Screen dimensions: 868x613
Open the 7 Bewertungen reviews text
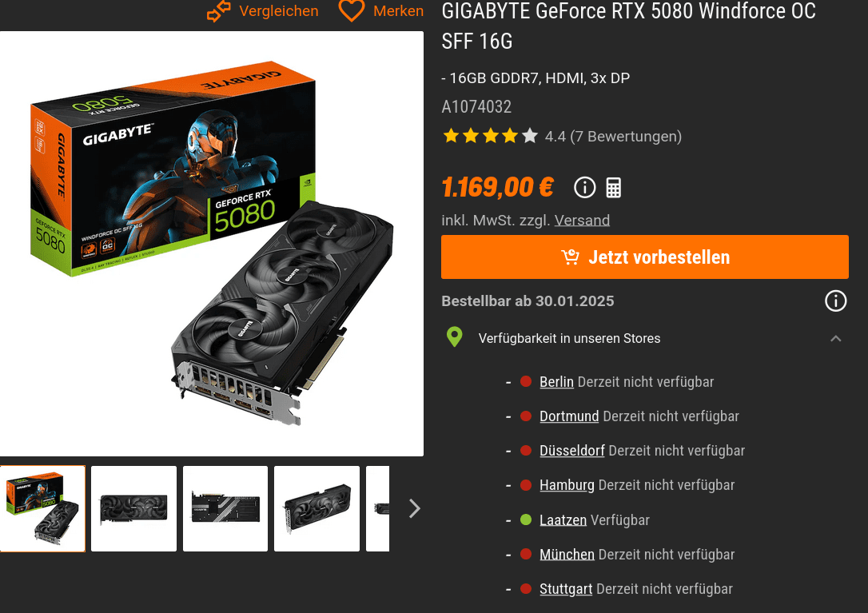[x=626, y=136]
